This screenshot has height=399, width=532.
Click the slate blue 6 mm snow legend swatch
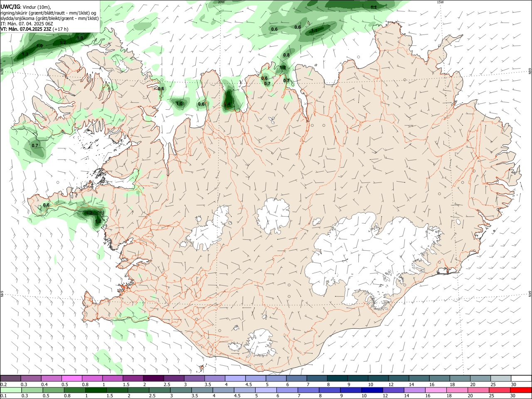[x=296, y=378]
